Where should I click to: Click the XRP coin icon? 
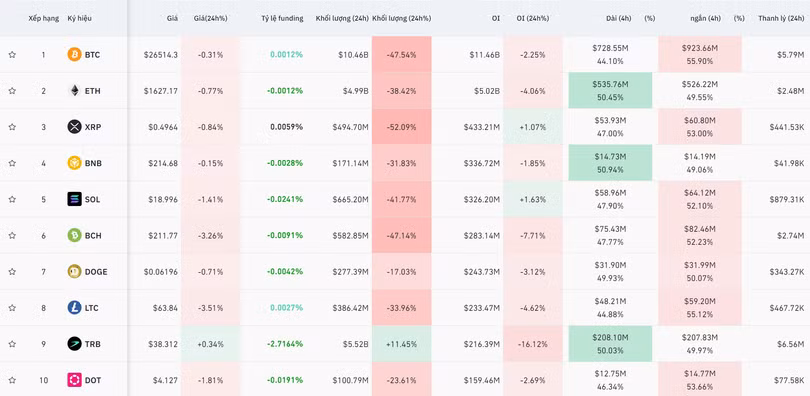74,126
